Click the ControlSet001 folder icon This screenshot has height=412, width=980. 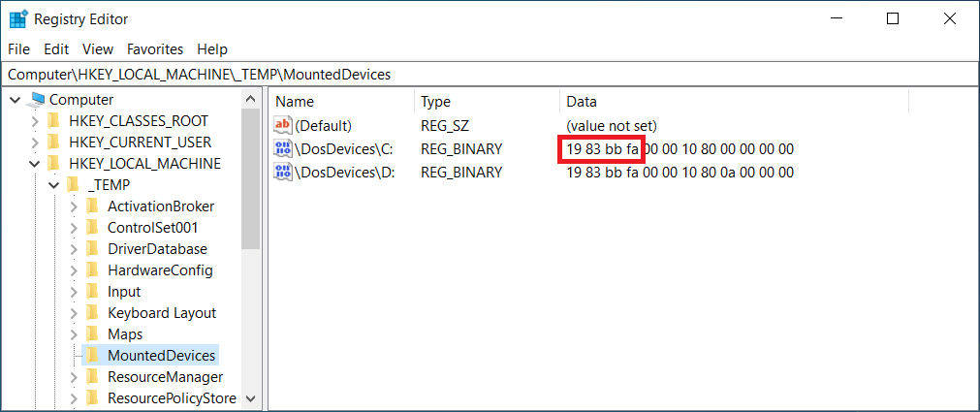click(x=92, y=228)
